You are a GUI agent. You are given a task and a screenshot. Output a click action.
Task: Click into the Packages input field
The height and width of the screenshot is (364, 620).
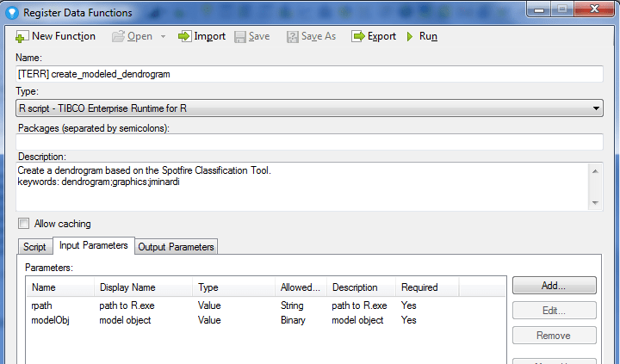(x=309, y=141)
